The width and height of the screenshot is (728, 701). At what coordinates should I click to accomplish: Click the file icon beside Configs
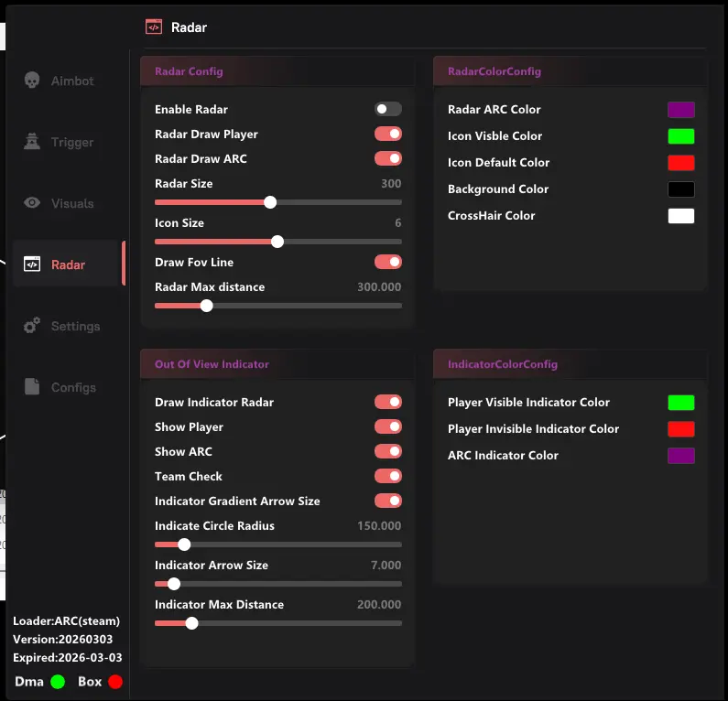coord(32,387)
